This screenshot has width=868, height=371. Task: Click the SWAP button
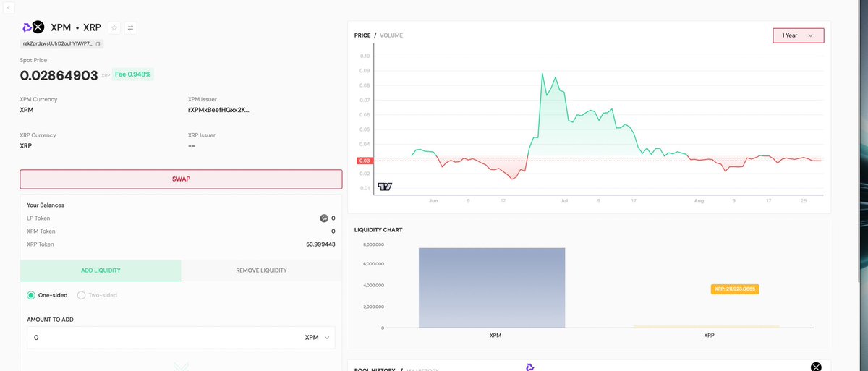pos(181,179)
